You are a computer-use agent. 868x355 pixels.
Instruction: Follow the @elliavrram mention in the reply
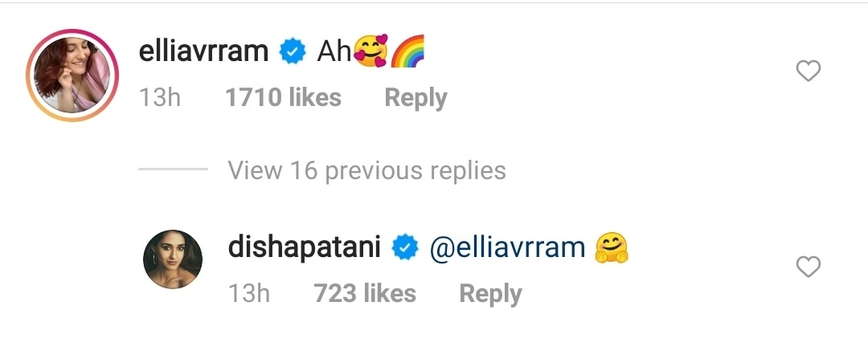tap(508, 249)
